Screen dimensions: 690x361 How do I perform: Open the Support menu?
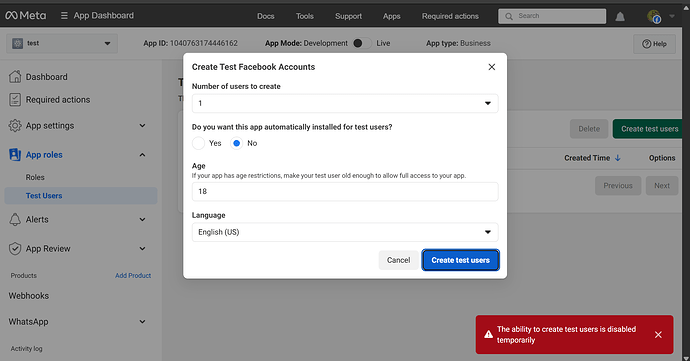(x=348, y=16)
